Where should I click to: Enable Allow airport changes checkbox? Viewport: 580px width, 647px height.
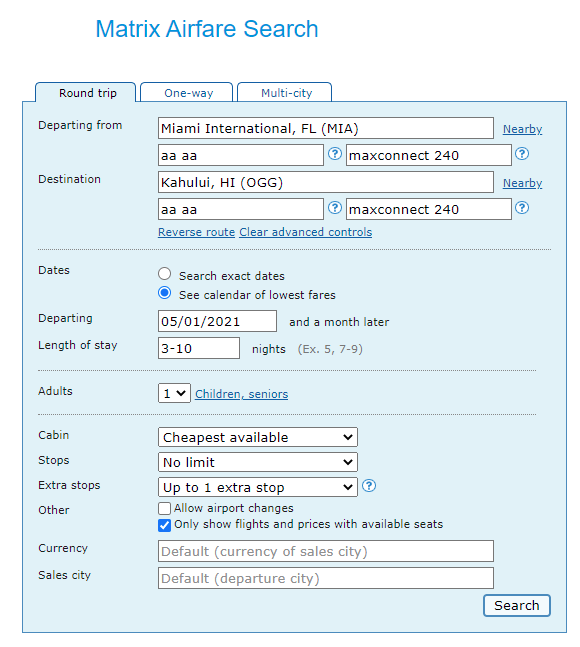[x=165, y=508]
